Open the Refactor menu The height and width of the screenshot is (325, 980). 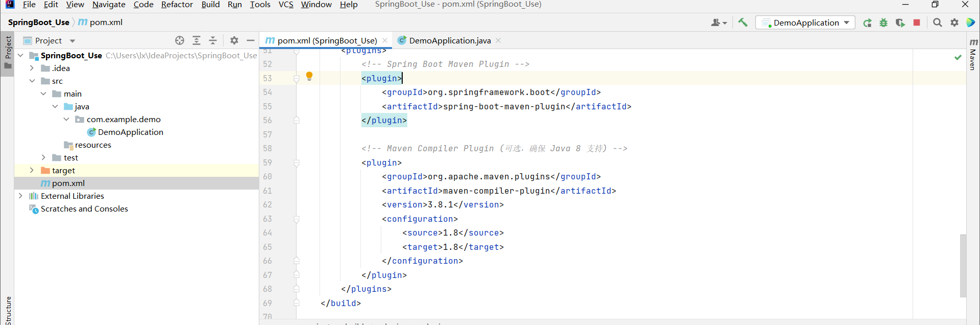[177, 5]
